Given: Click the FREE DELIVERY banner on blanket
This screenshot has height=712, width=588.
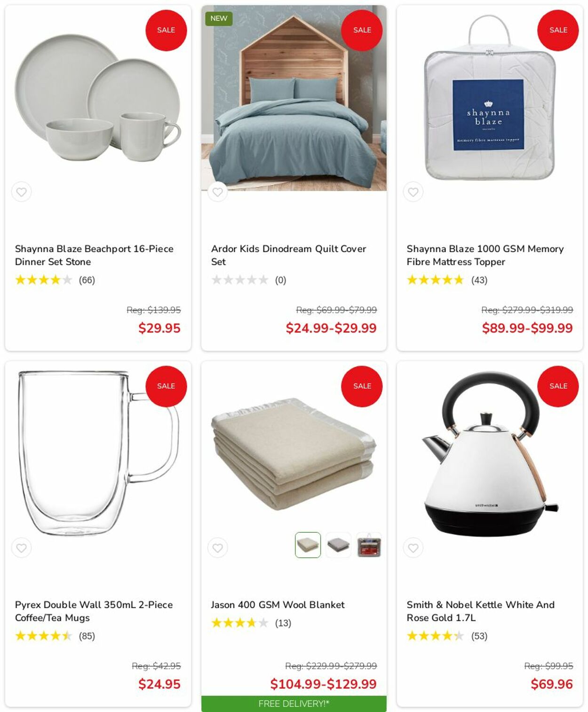Looking at the screenshot, I should click(294, 704).
